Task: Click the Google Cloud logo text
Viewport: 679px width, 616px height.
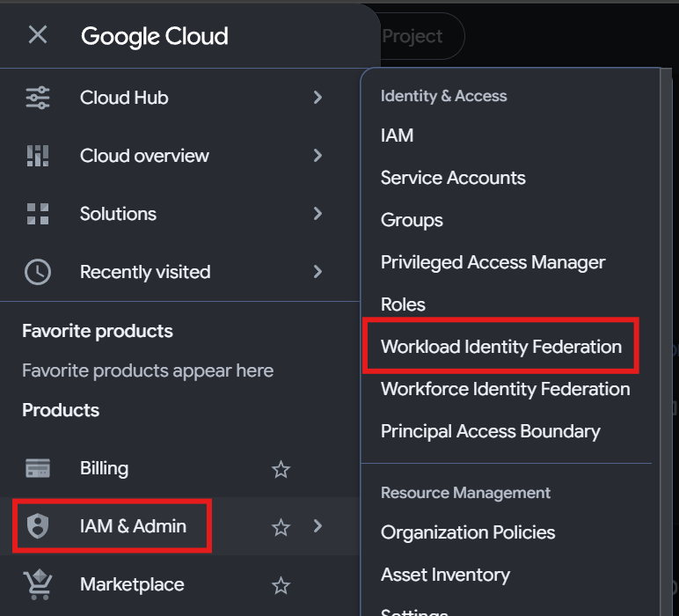Action: click(x=154, y=36)
